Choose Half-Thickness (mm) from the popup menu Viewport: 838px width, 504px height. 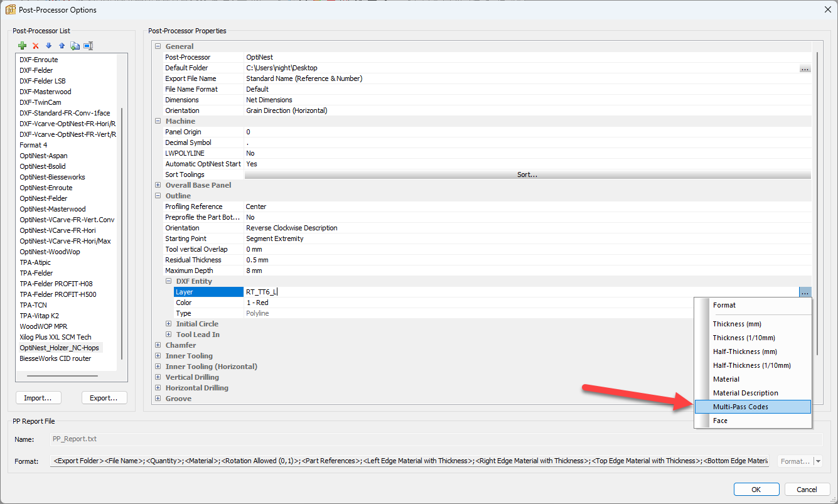[x=753, y=351]
